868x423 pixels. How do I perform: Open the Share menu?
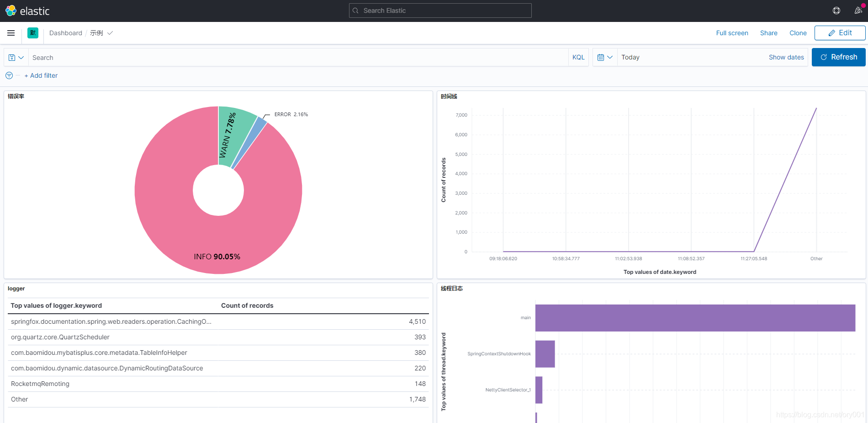[768, 33]
